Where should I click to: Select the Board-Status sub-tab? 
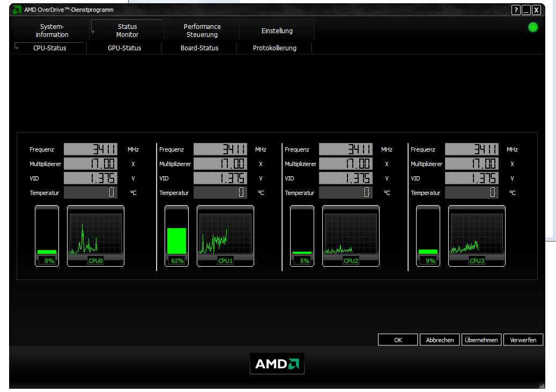click(x=199, y=48)
